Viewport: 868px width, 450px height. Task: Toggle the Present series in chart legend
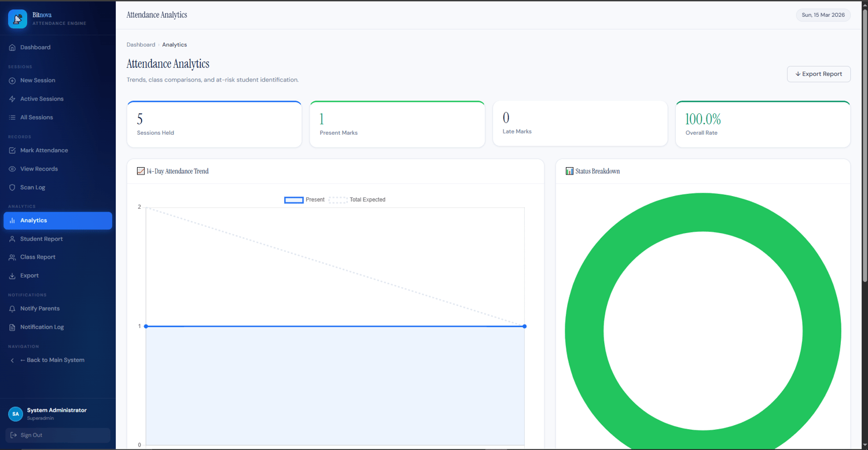[x=304, y=200]
